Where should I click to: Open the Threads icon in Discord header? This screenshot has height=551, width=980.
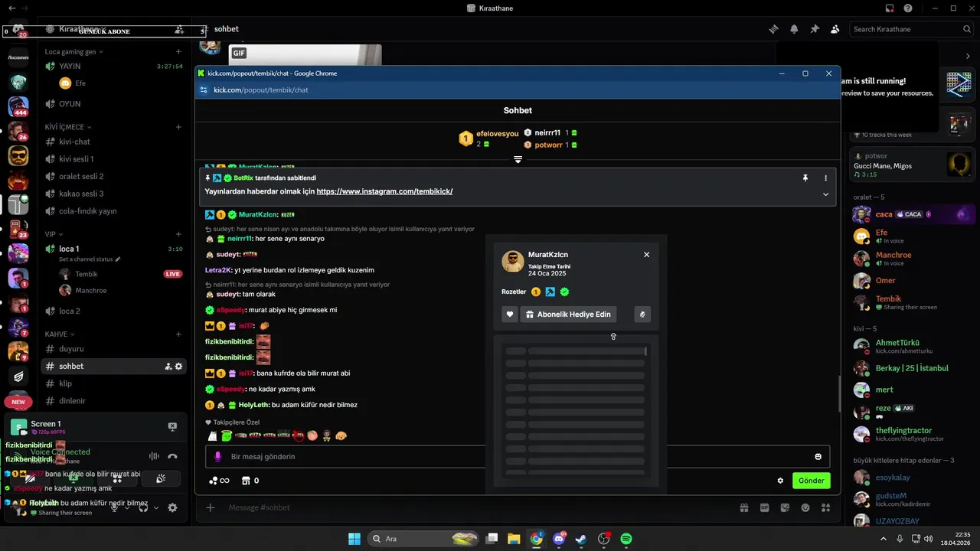[774, 29]
